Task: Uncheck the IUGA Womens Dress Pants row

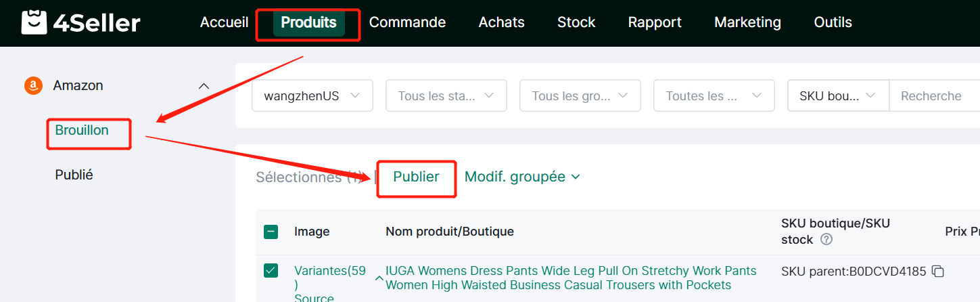Action: click(x=271, y=271)
